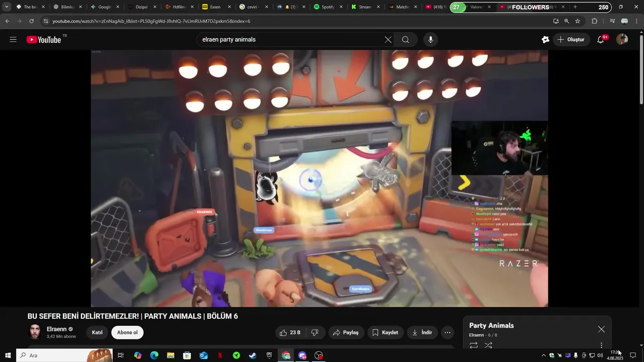Open the playlist three-dot options menu
644x362 pixels.
(x=601, y=345)
